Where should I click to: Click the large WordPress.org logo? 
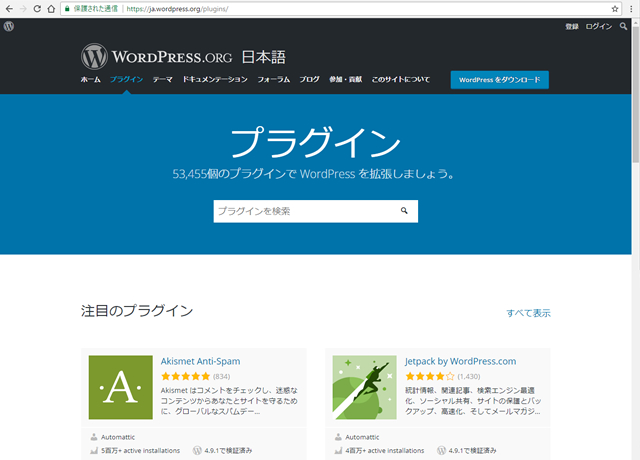coord(157,56)
